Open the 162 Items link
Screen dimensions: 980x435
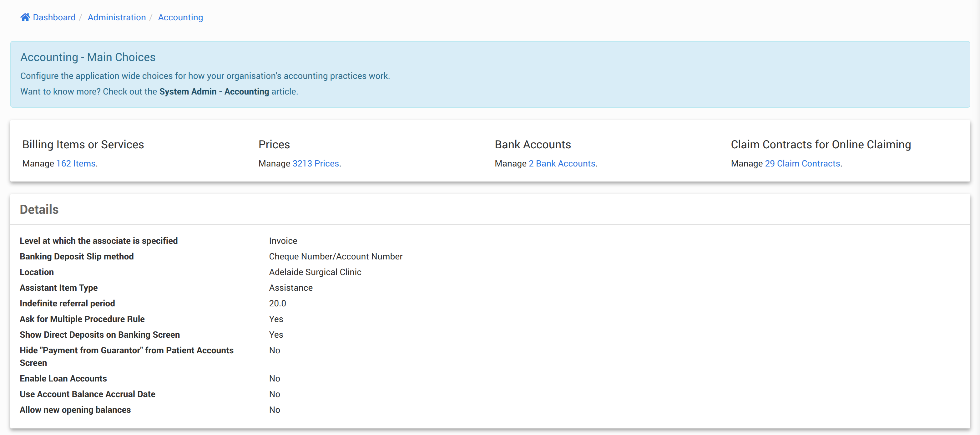pyautogui.click(x=76, y=164)
